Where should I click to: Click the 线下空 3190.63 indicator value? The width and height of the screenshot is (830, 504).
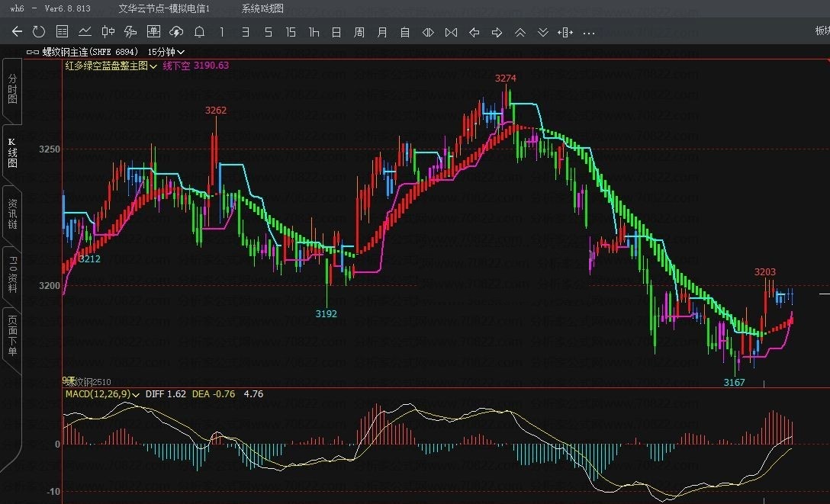(196, 66)
